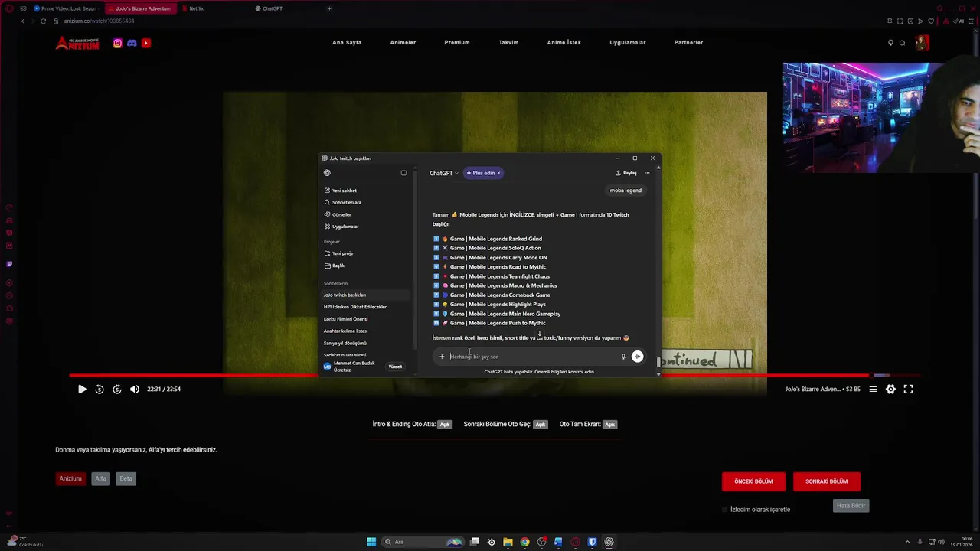Open Anizium YouTube channel icon
This screenshot has width=980, height=551.
(146, 43)
